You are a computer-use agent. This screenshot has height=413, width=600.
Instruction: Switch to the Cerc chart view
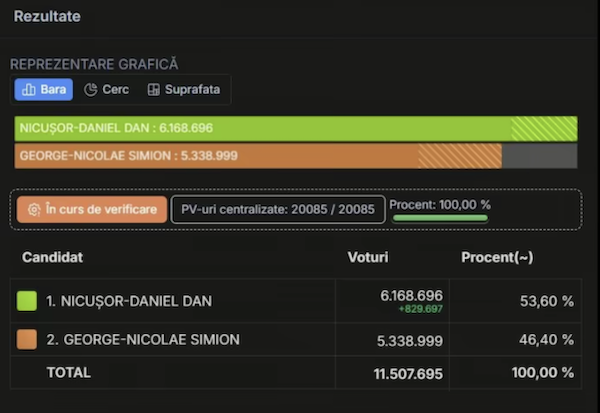(106, 90)
